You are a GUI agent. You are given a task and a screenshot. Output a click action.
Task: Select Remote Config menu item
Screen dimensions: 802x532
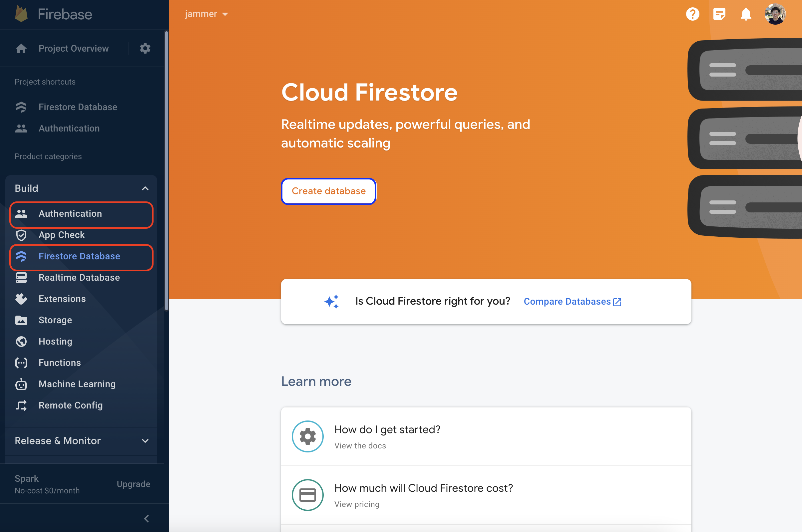82,405
